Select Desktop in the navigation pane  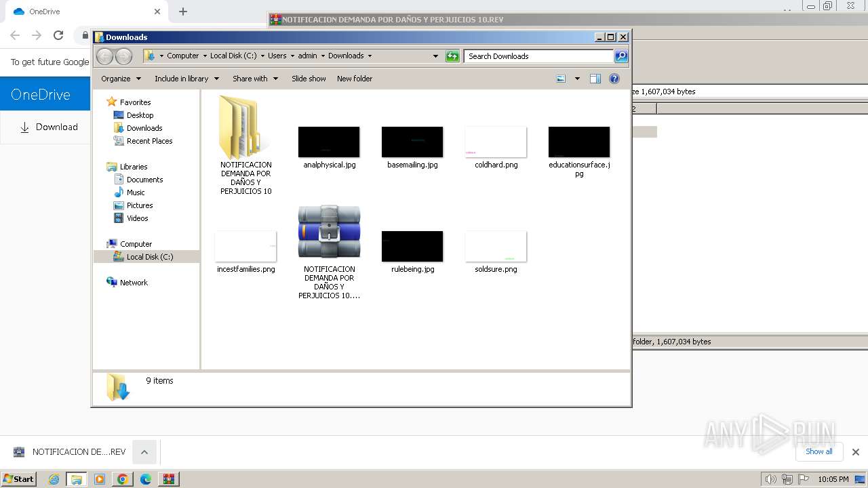point(140,115)
